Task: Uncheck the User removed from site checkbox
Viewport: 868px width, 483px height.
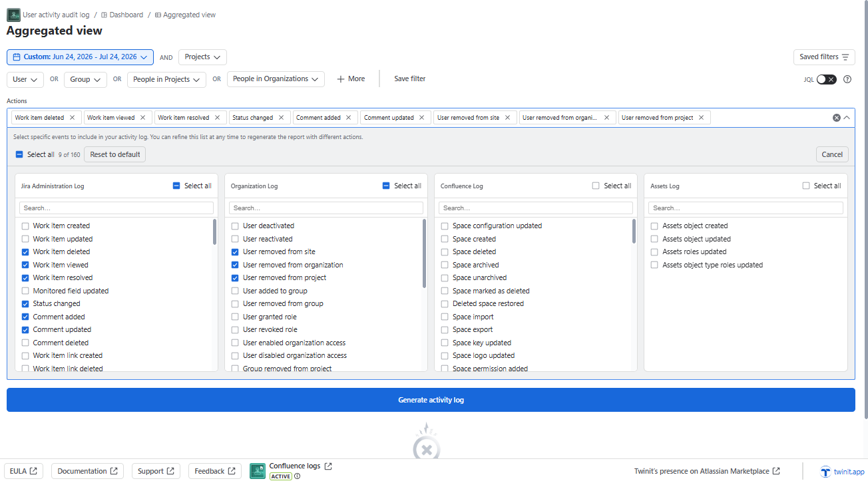Action: (235, 252)
